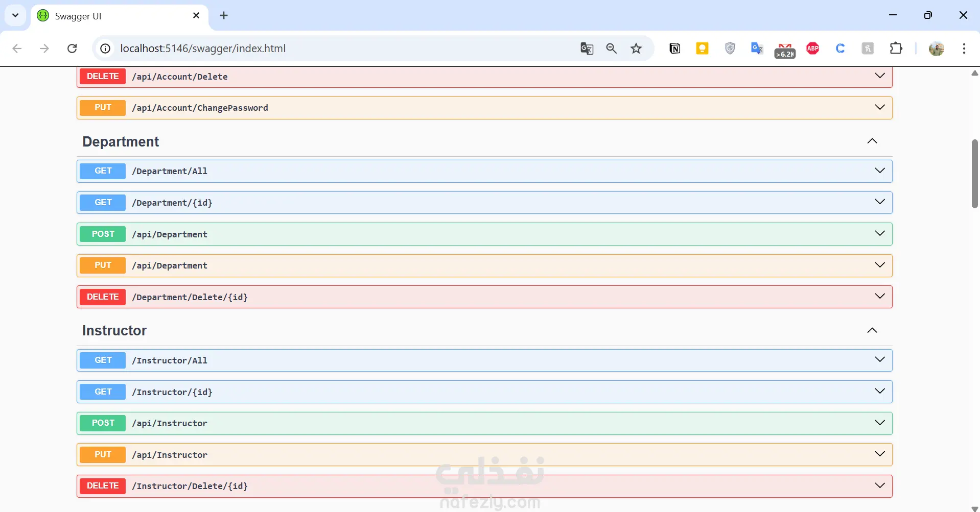The image size is (980, 512).
Task: Click the GET badge for /Department/{id}
Action: click(x=103, y=203)
